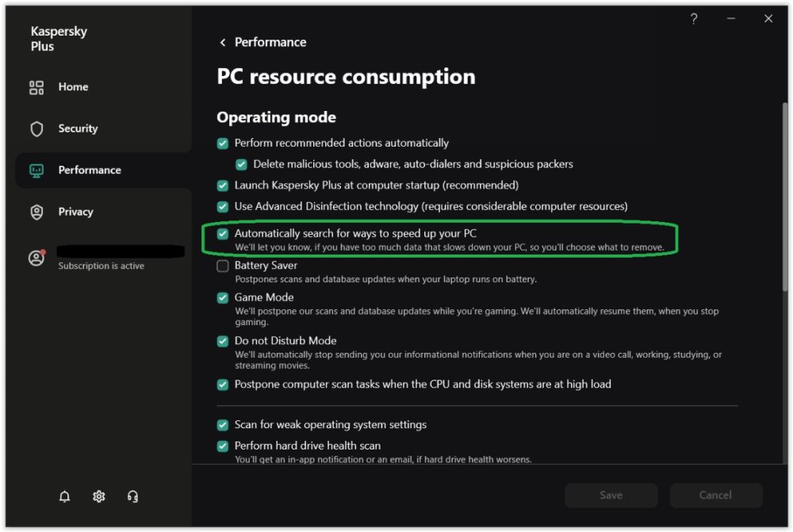Image resolution: width=793 pixels, height=532 pixels.
Task: Click the Home dashboard icon in sidebar
Action: click(x=36, y=87)
